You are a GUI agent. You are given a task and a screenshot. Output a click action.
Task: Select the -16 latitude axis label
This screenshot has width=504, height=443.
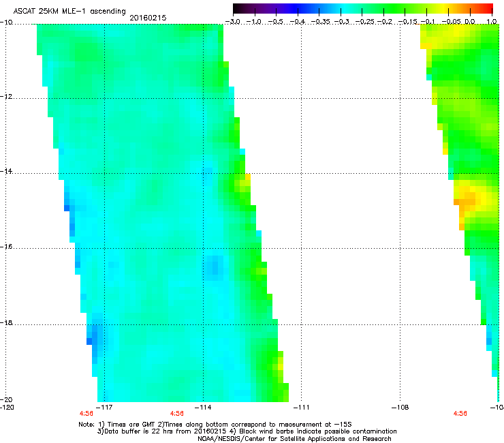click(6, 247)
